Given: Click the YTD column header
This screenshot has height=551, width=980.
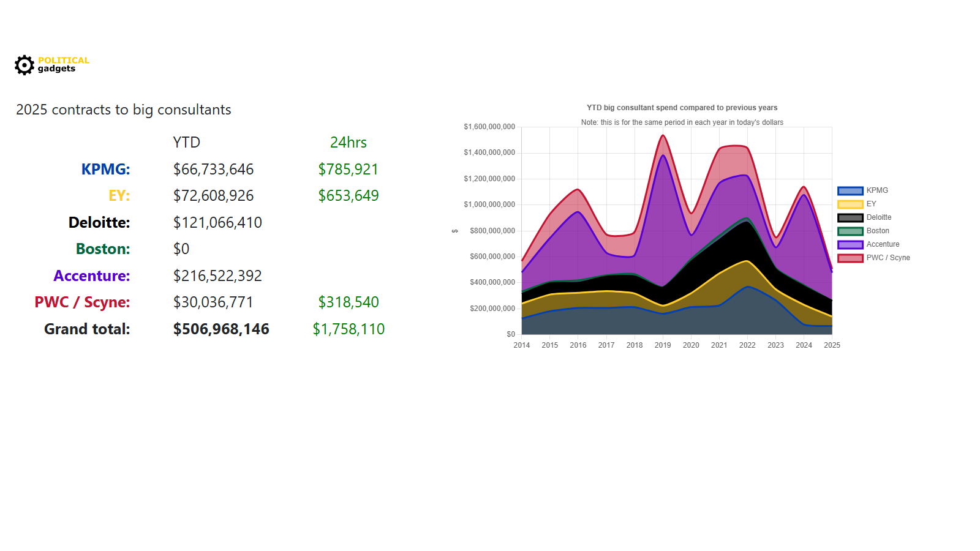Looking at the screenshot, I should (187, 143).
